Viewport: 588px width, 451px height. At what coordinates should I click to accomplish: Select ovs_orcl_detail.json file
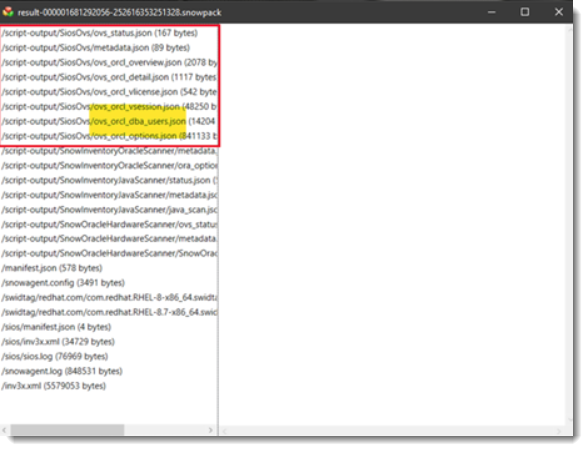tap(110, 77)
